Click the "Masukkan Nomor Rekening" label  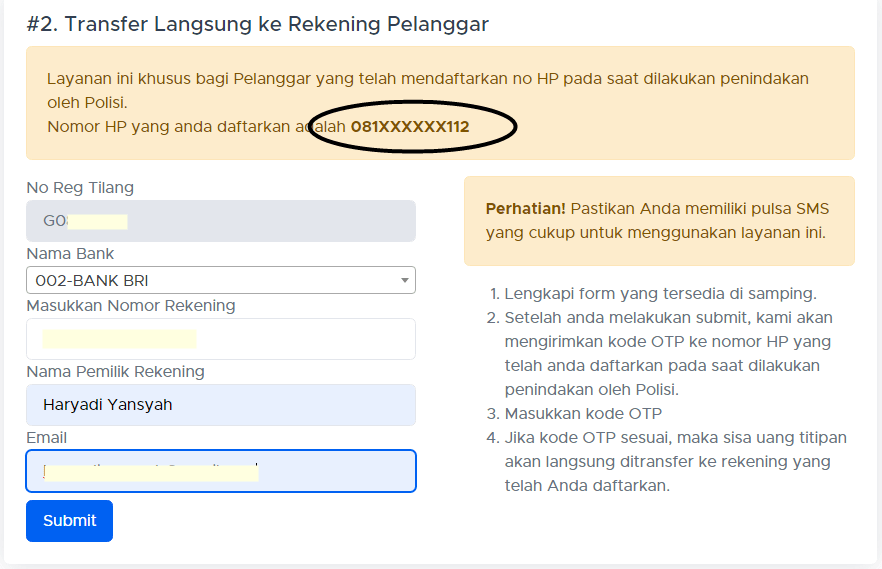coord(131,305)
